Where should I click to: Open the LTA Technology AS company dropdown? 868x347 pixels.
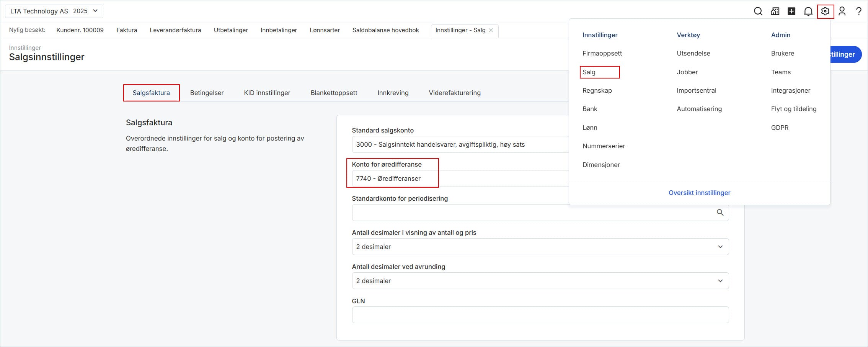coord(54,11)
